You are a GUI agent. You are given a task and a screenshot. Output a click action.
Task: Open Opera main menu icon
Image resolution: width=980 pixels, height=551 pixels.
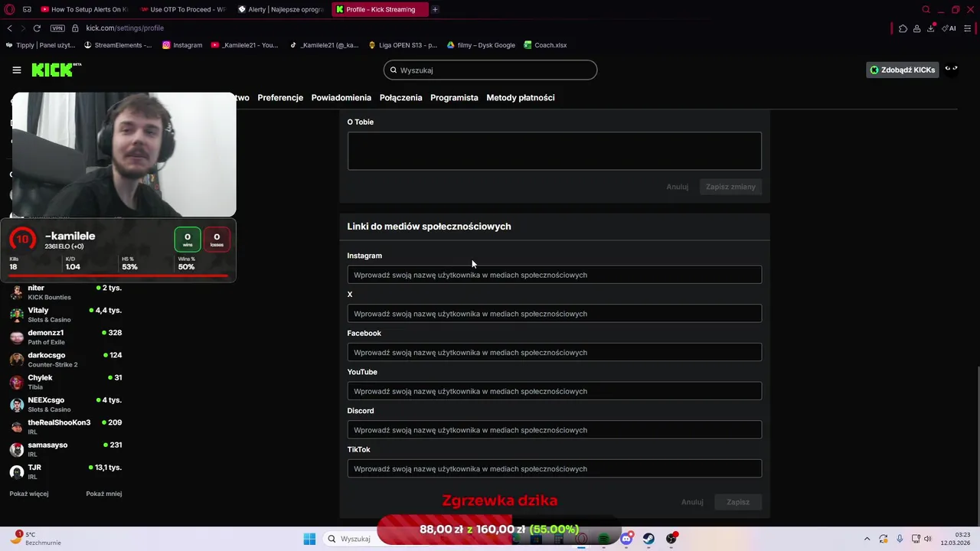[9, 9]
